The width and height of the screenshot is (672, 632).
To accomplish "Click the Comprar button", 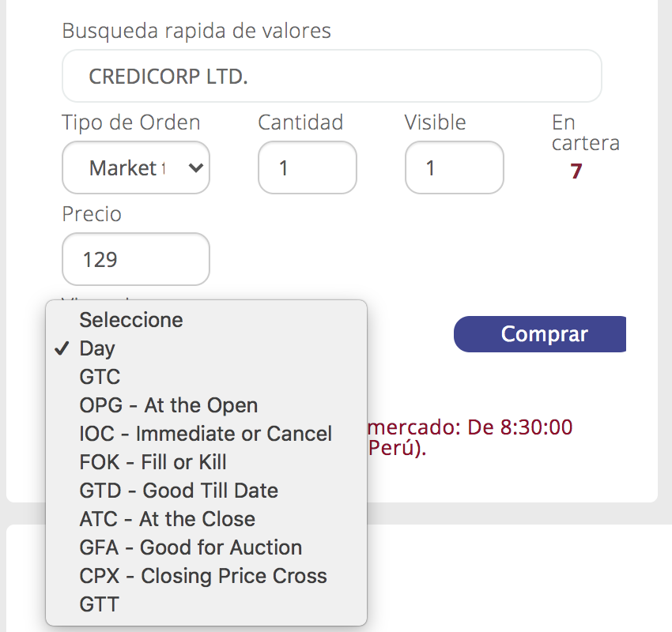I will click(x=540, y=334).
